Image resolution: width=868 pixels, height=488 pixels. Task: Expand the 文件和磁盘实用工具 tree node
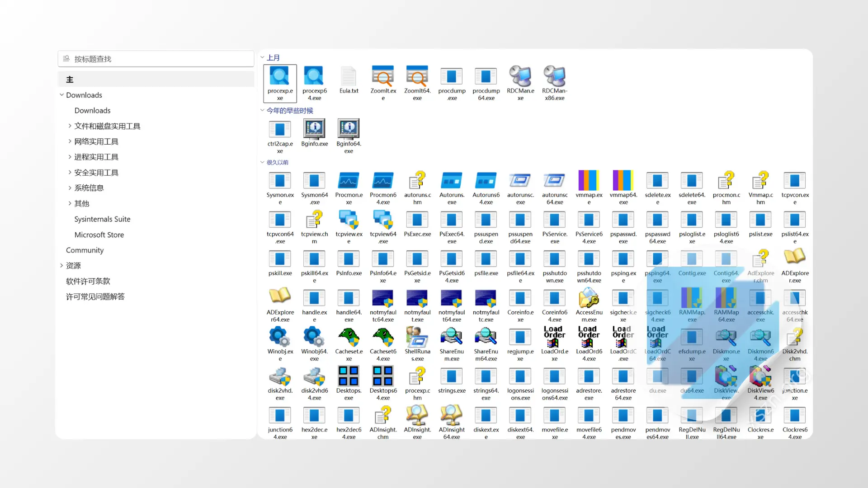tap(70, 126)
